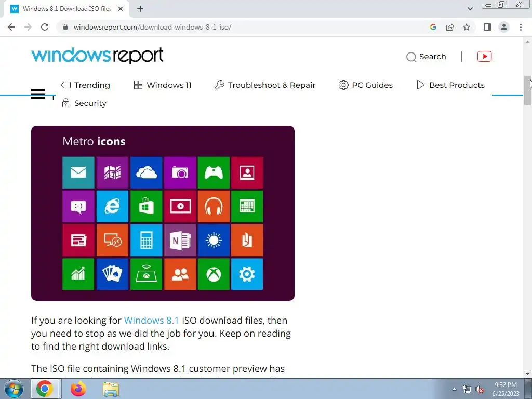Open the Windows 11 section
Screen dimensions: 532x399
tap(163, 85)
